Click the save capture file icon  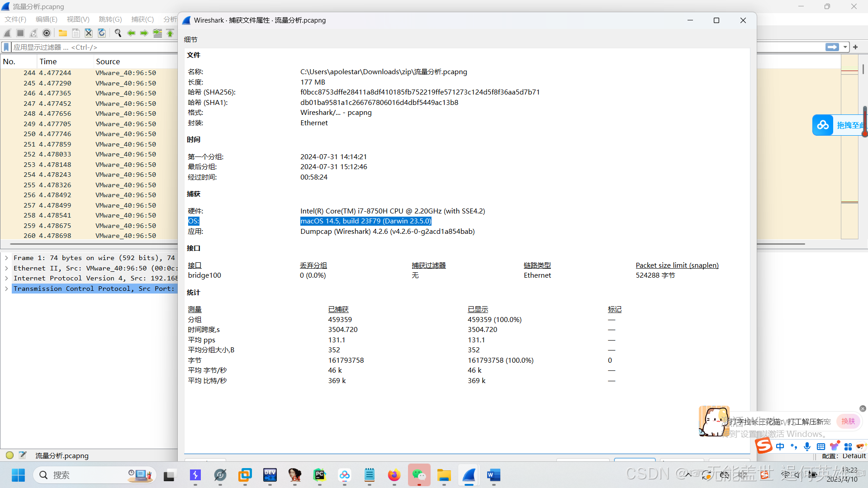click(x=76, y=33)
